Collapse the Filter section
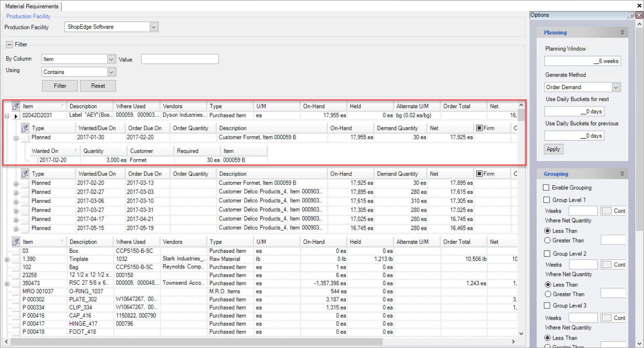The width and height of the screenshot is (644, 348). point(10,45)
